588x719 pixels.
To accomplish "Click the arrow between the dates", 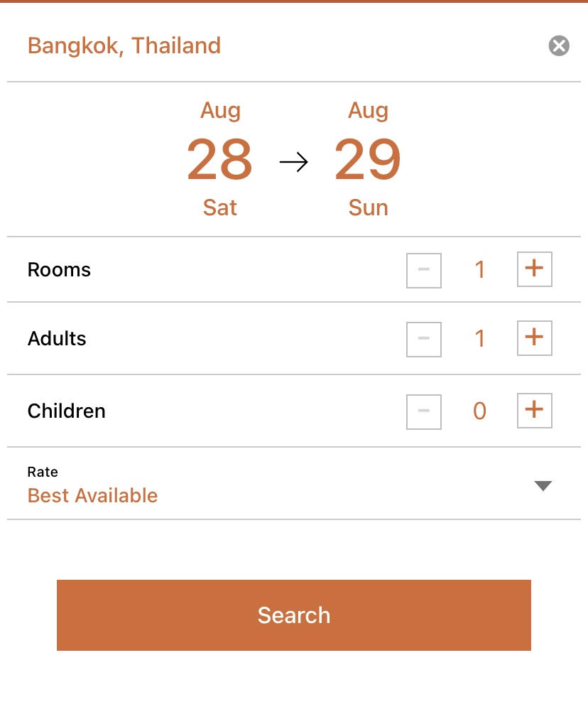I will pyautogui.click(x=293, y=163).
